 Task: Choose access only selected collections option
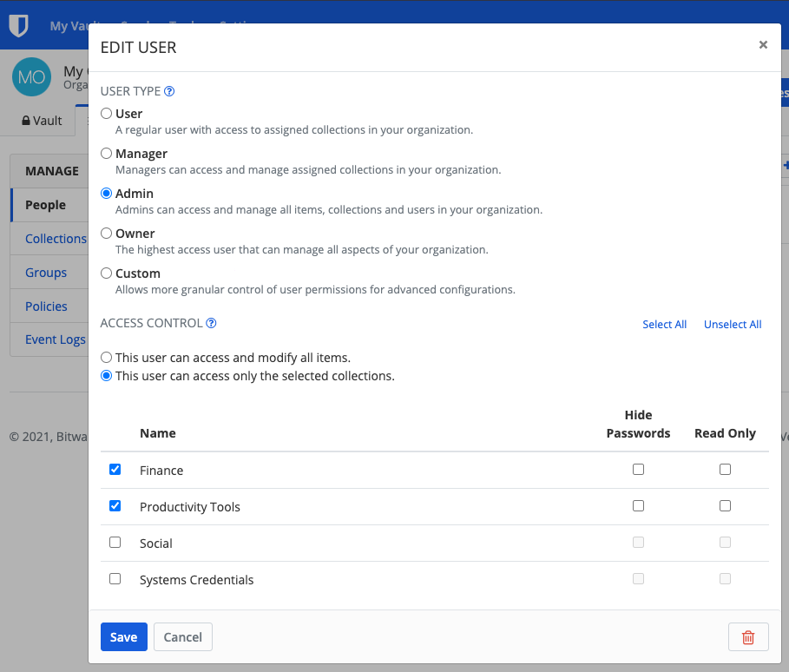coord(106,376)
